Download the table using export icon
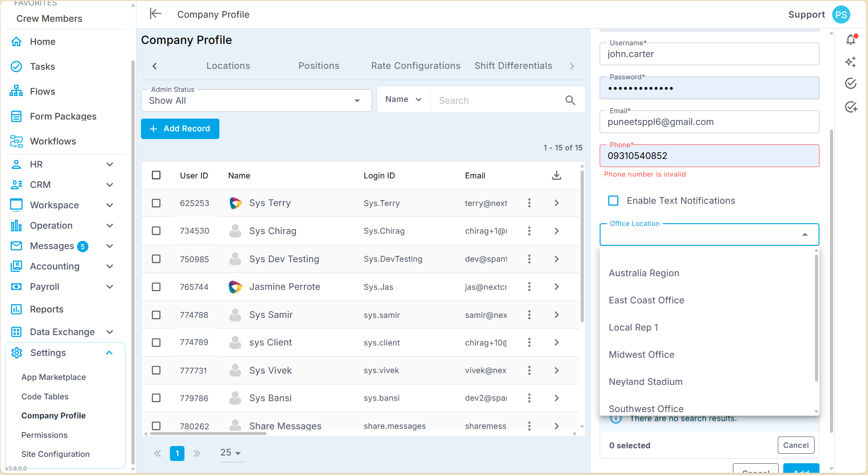Image resolution: width=868 pixels, height=475 pixels. (557, 175)
